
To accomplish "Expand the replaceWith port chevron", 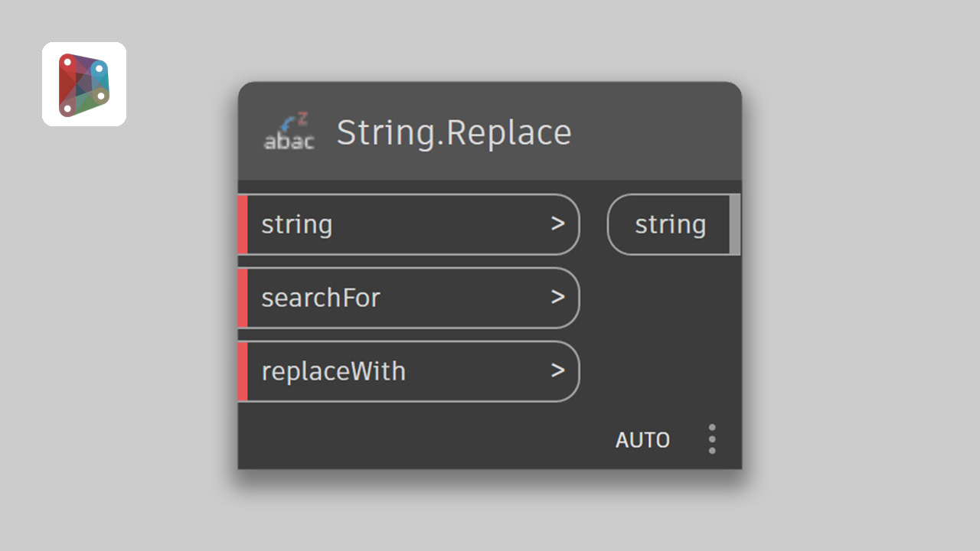I will (557, 371).
